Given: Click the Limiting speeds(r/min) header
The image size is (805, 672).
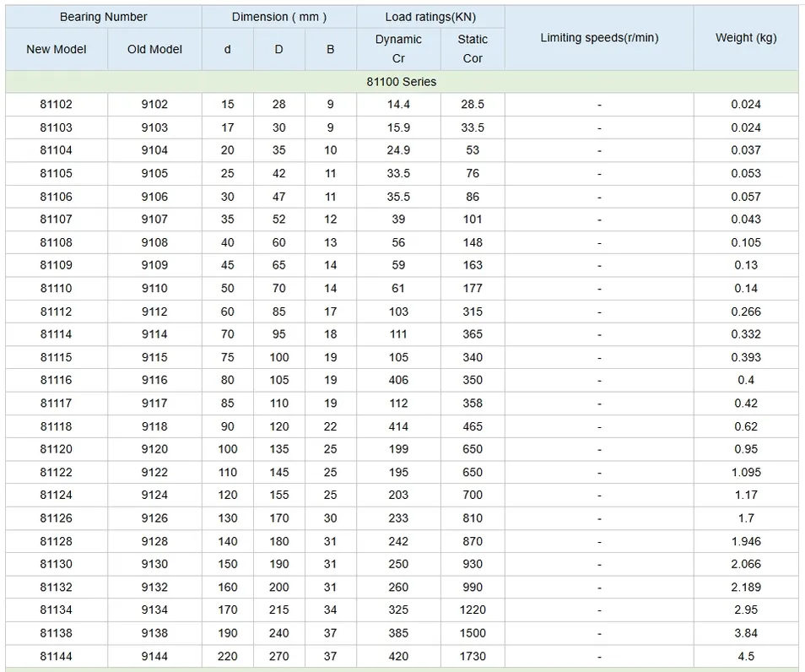Looking at the screenshot, I should [x=599, y=38].
